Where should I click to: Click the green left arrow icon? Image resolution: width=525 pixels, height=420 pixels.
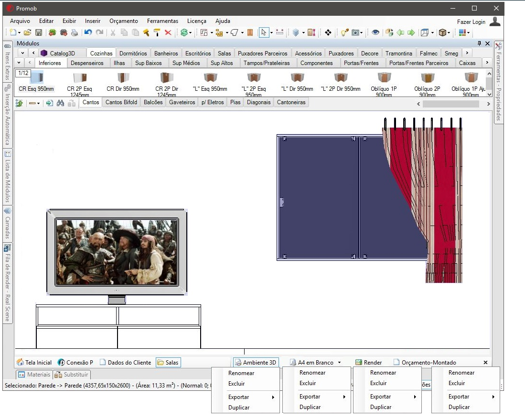(x=400, y=32)
